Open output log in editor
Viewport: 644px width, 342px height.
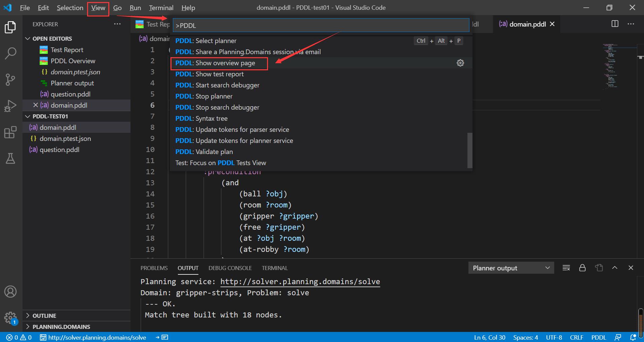599,268
